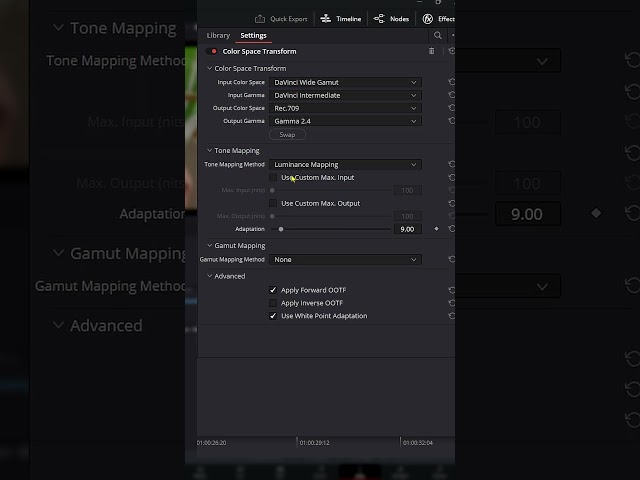Reset the Adaptation value
This screenshot has height=480, width=640.
451,229
